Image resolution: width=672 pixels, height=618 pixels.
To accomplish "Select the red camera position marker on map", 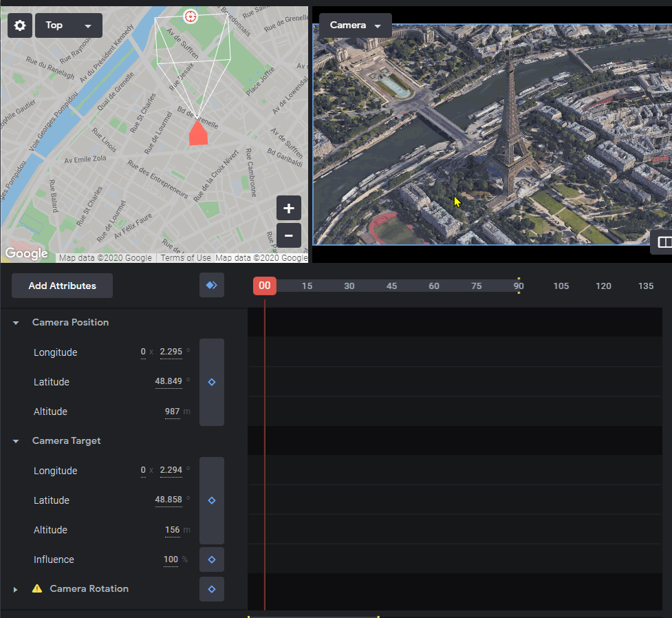I will point(198,133).
